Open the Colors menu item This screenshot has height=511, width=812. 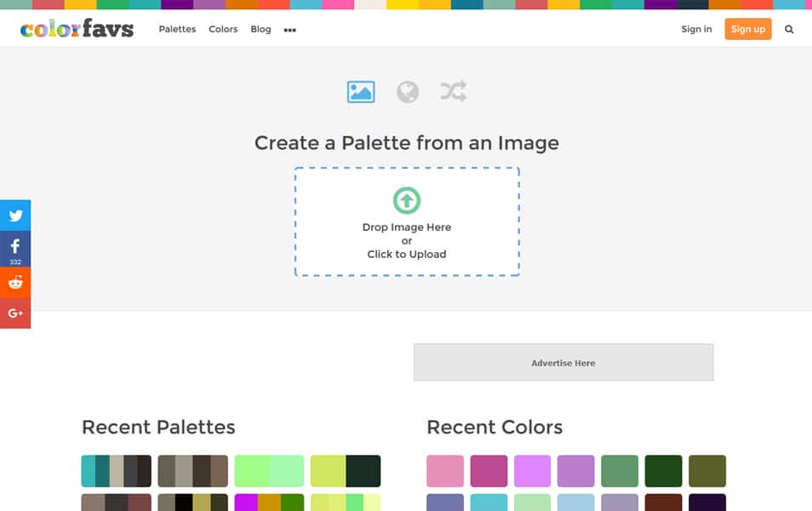[223, 29]
